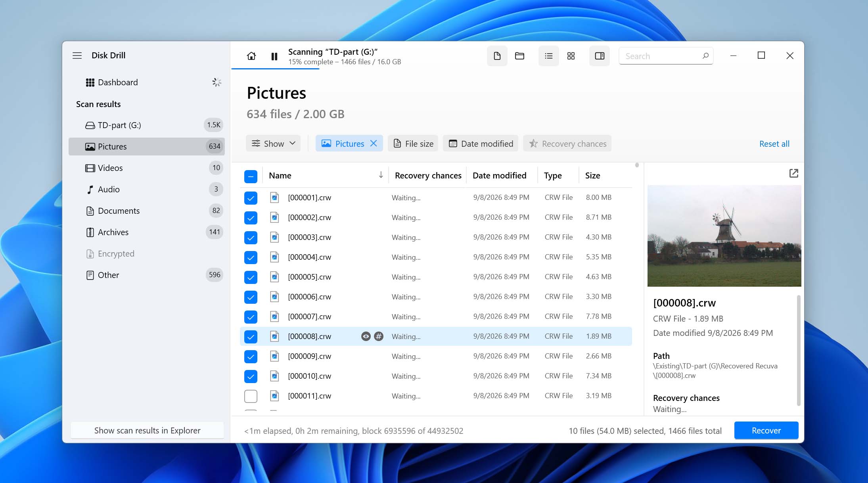The height and width of the screenshot is (483, 868).
Task: Click the Recover button
Action: [x=766, y=431]
